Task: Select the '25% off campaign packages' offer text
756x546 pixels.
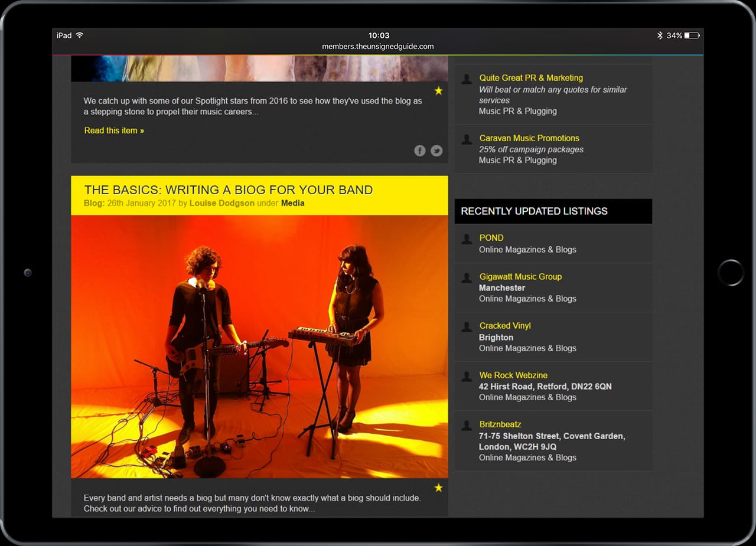Action: (x=531, y=149)
